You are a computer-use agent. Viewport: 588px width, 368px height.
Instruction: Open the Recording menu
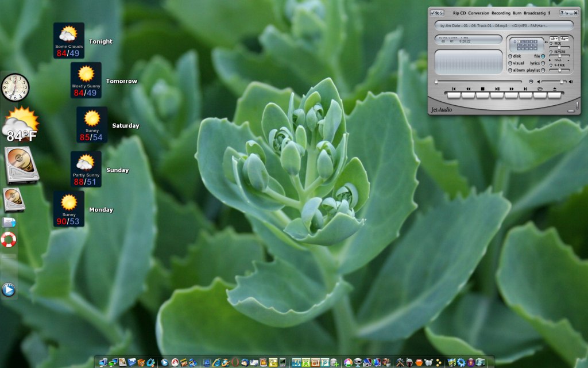tap(501, 13)
